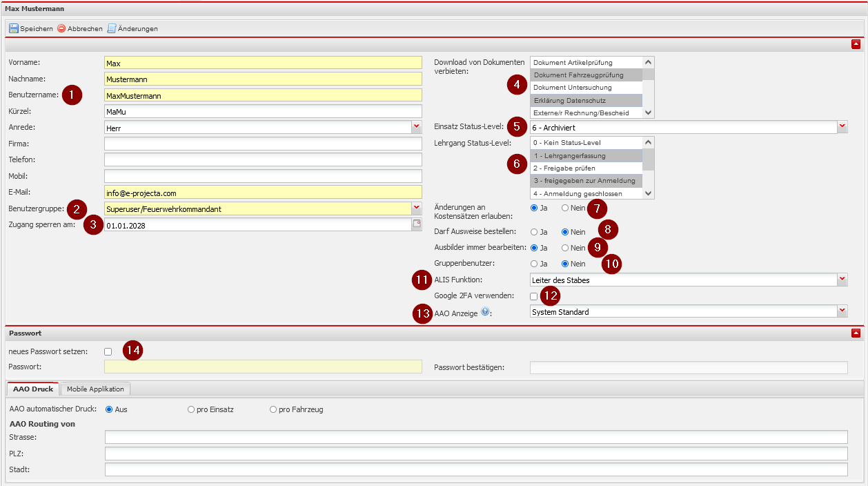Collapse the Passwort section arrow
Screen dimensions: 868x486
[x=856, y=333]
